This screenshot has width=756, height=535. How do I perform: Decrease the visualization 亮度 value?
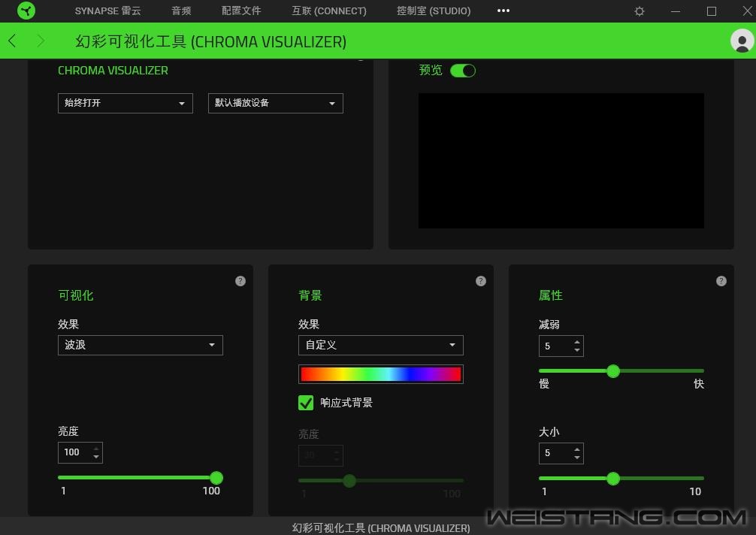tap(96, 456)
